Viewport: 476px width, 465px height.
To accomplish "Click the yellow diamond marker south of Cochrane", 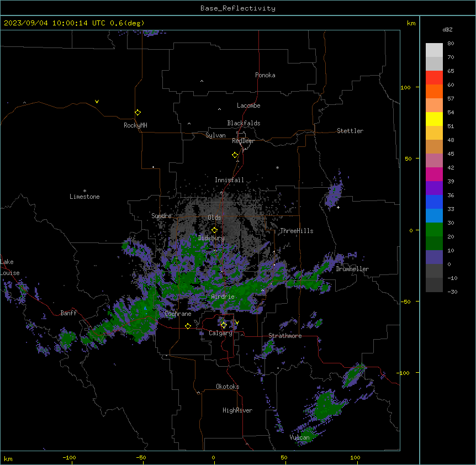I will pos(188,326).
